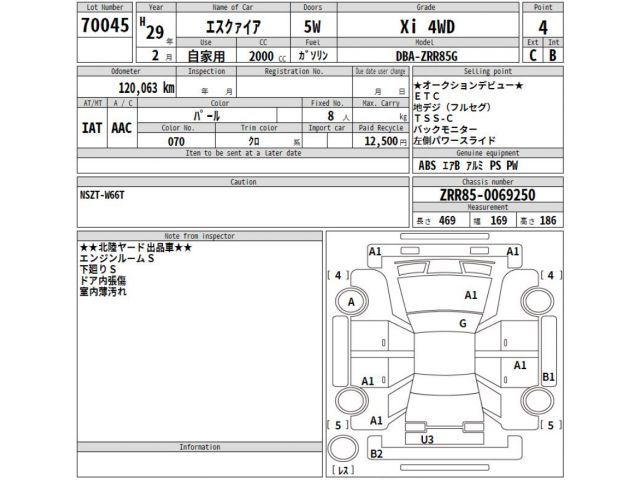
Task: Click the lot number 70045
Action: (x=105, y=25)
